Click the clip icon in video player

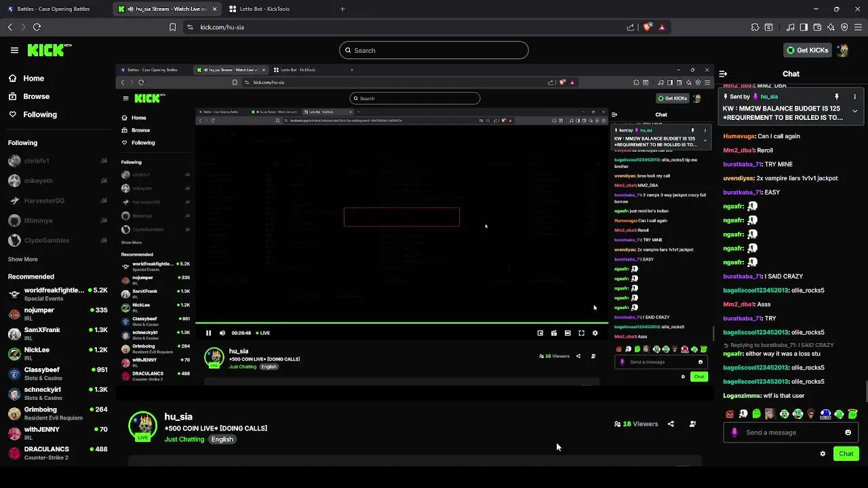click(x=554, y=333)
